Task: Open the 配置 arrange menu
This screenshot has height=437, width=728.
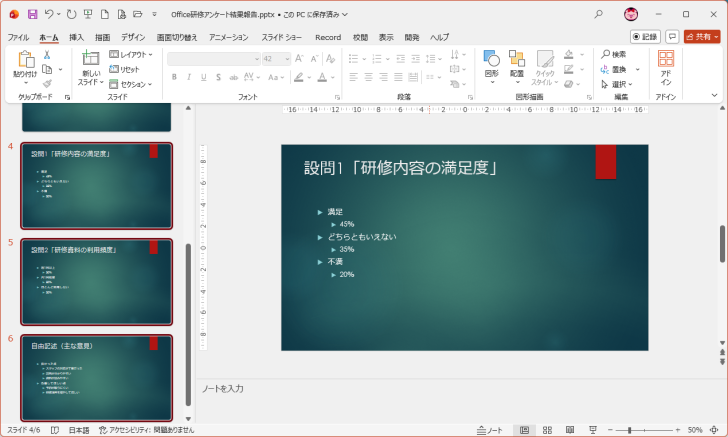Action: point(517,67)
